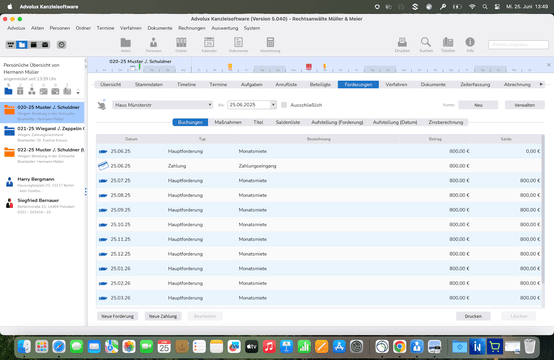Open the Music app in the dock
The width and height of the screenshot is (554, 360).
(x=269, y=347)
